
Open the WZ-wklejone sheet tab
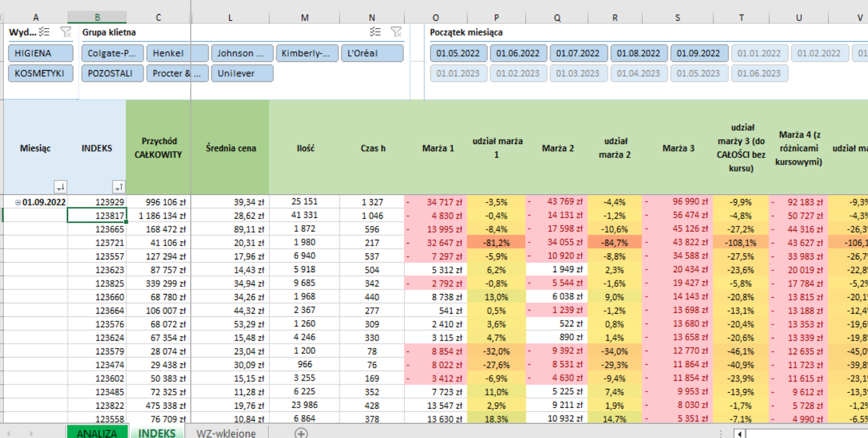click(226, 433)
